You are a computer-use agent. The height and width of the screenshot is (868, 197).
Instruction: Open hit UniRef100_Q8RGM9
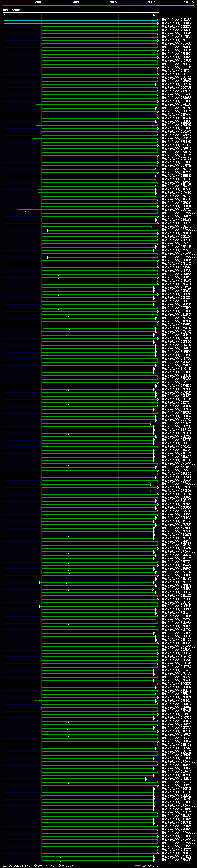[x=177, y=30]
